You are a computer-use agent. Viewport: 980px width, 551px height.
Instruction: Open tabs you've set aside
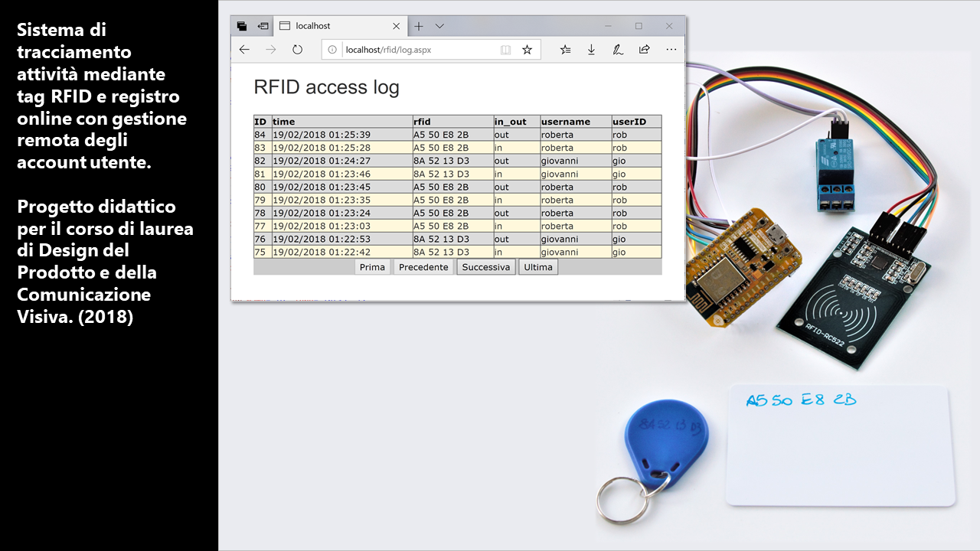(x=242, y=26)
